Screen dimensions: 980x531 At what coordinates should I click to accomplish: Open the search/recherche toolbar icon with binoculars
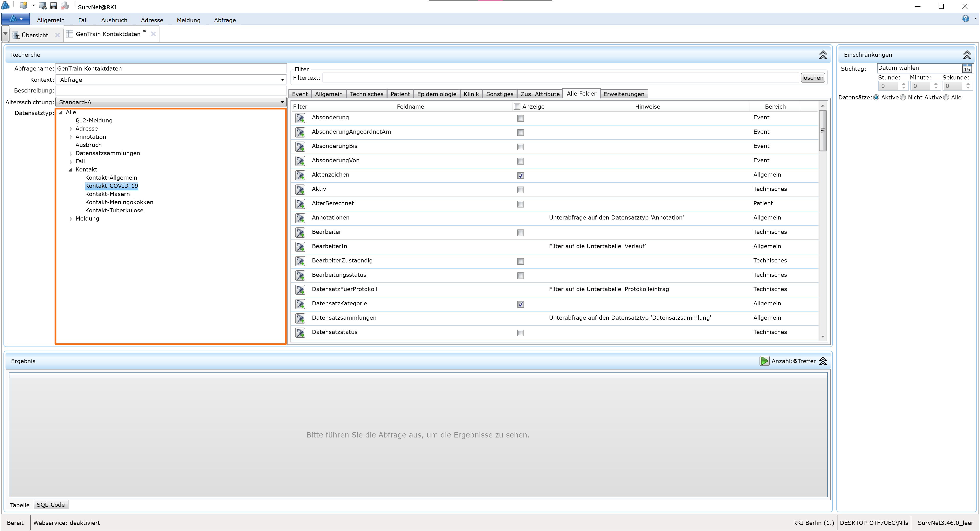coord(43,5)
